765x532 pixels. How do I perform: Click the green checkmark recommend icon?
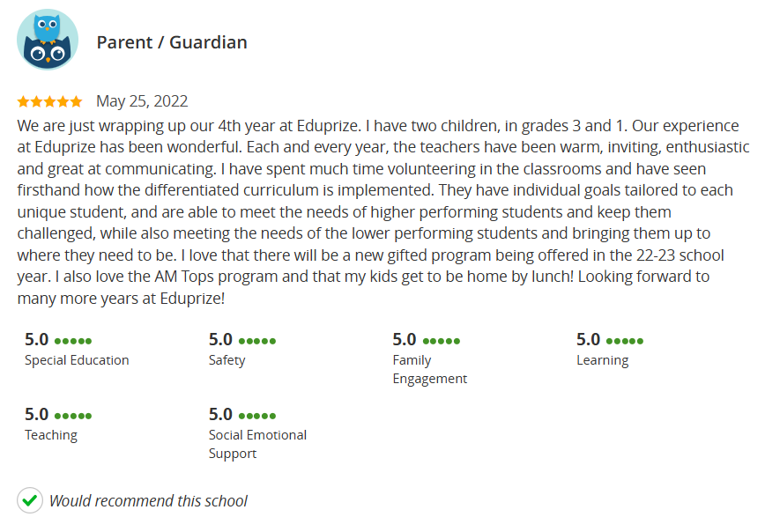point(30,500)
